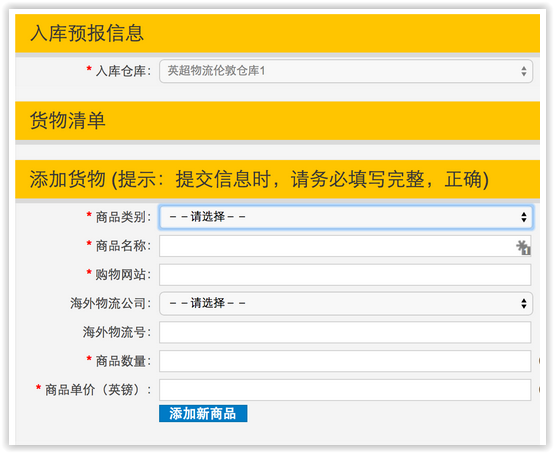Click the autofill icon inside 商品名称 field

pos(523,247)
